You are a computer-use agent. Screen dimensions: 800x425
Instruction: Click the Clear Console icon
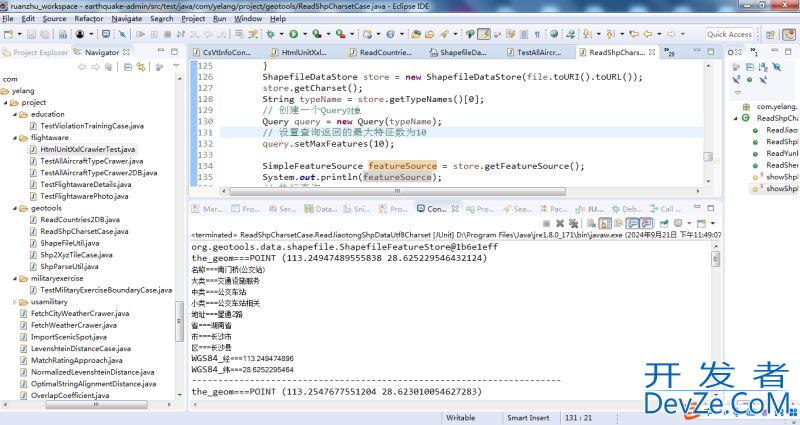591,223
